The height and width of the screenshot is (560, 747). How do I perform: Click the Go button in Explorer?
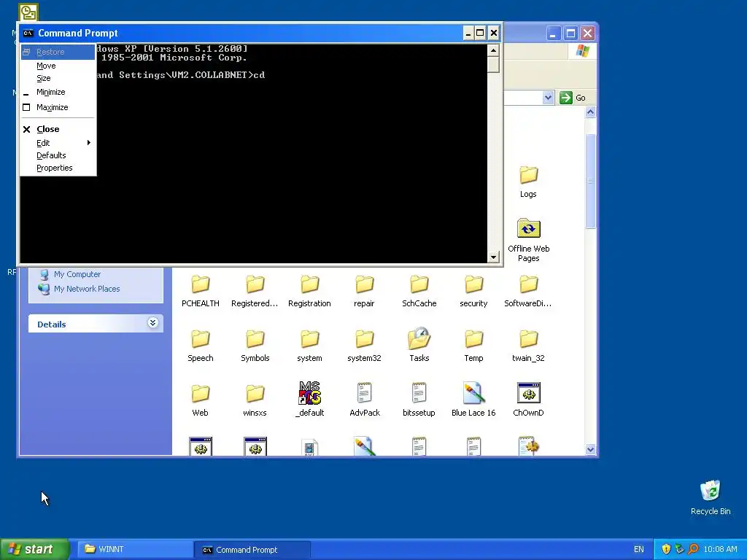[x=573, y=98]
